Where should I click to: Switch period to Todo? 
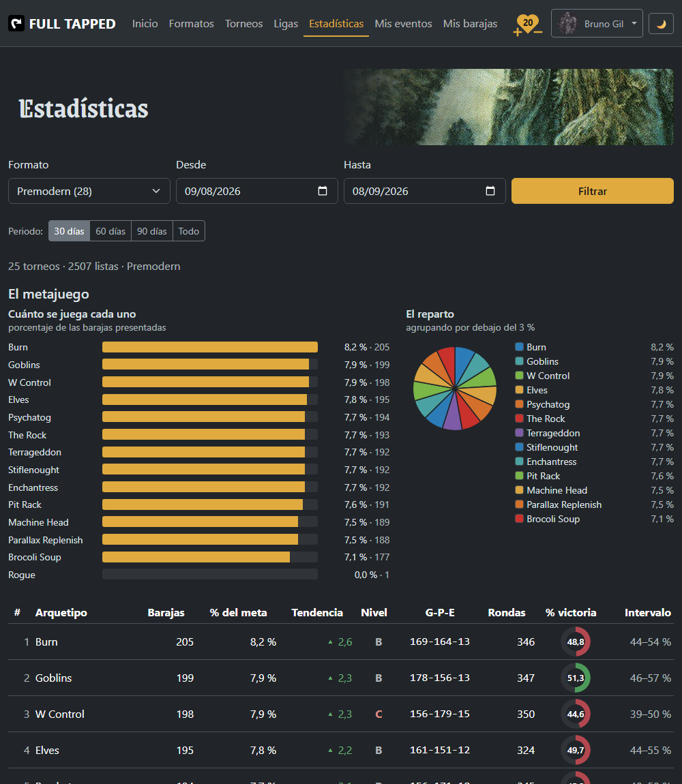189,231
